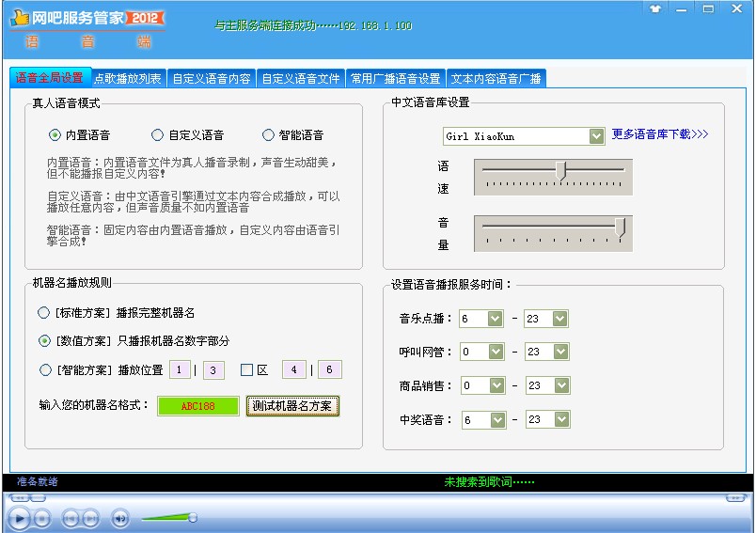This screenshot has height=533, width=756.
Task: Open the skin changer t-shirt icon
Action: tap(654, 8)
